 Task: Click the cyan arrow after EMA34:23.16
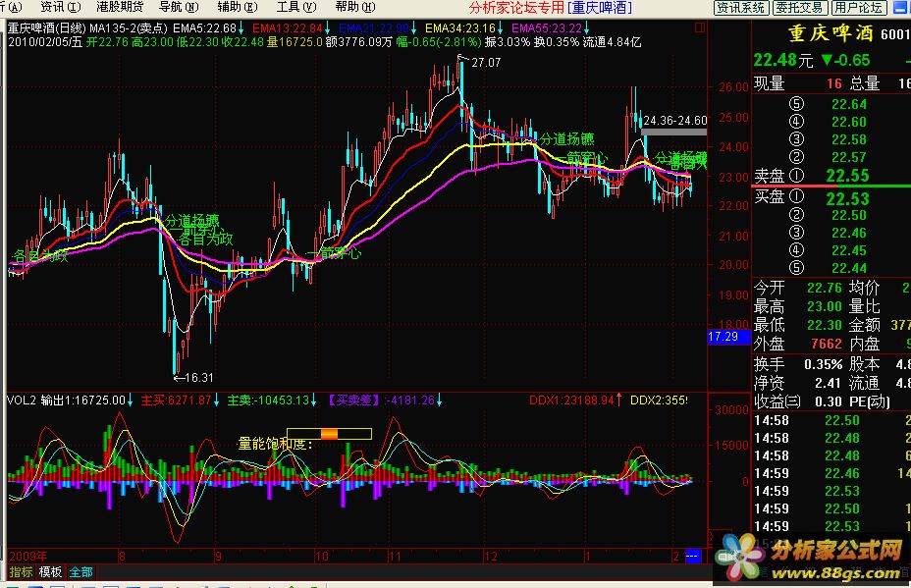click(501, 27)
